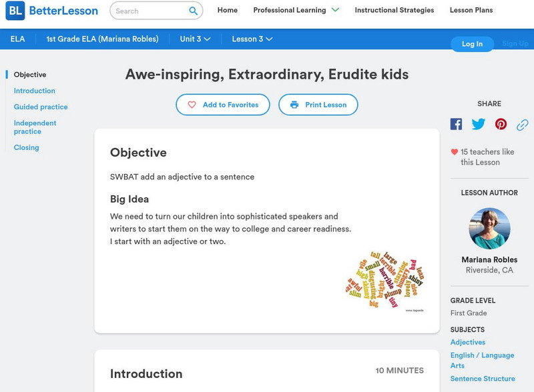
Task: View Mariana Robles author photo
Action: [489, 229]
